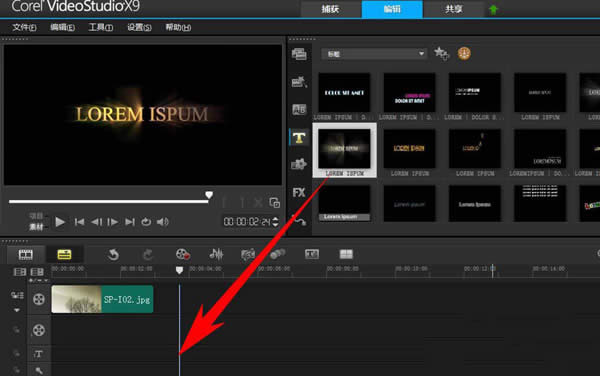Switch to the 共享 tab

(453, 9)
